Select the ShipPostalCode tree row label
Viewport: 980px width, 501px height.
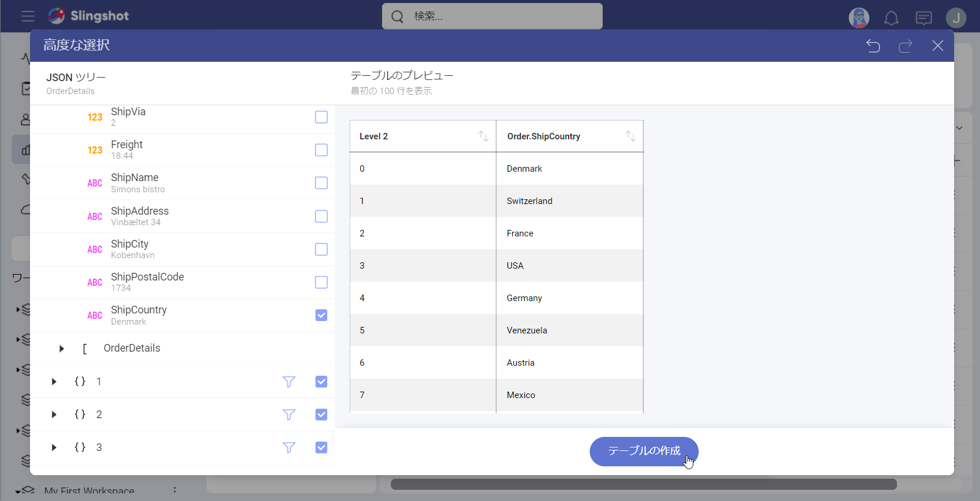147,277
